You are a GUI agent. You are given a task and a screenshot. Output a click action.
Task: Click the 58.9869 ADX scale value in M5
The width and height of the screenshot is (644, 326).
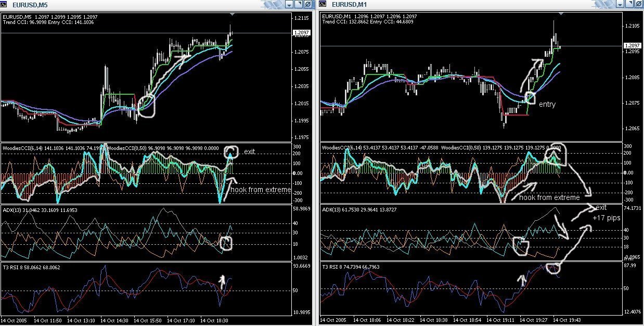tap(302, 208)
